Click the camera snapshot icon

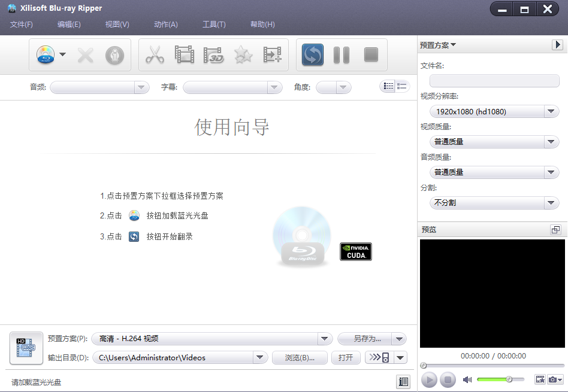(552, 379)
